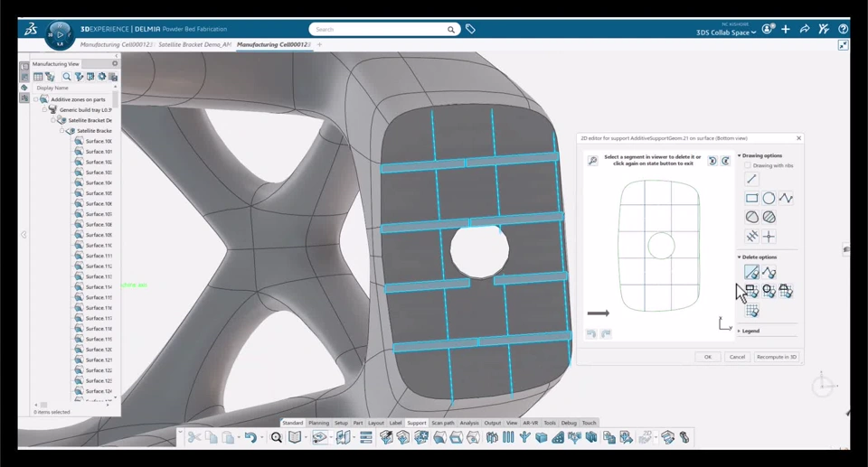The width and height of the screenshot is (868, 467).
Task: Expand the Legend section
Action: click(x=740, y=331)
